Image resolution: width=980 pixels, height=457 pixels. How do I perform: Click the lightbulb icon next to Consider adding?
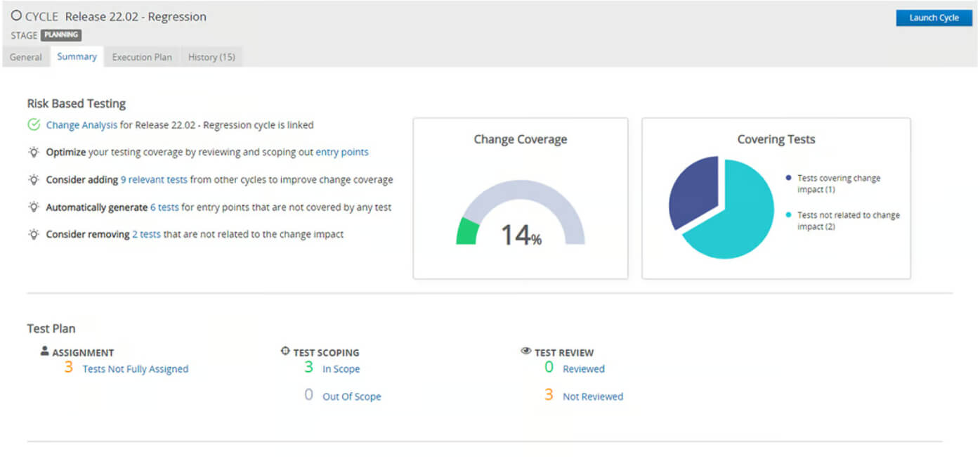(33, 179)
